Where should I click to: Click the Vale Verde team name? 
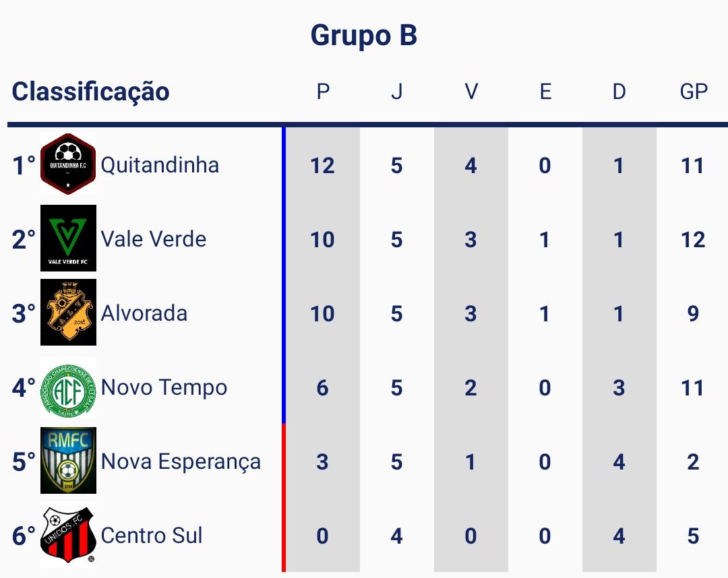click(154, 239)
